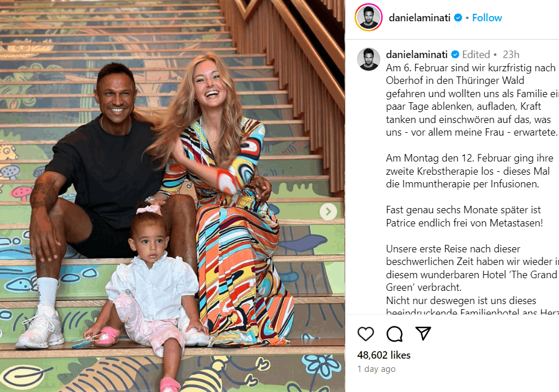This screenshot has height=392, width=559.
Task: Advance to the next photo in carousel
Action: click(328, 212)
